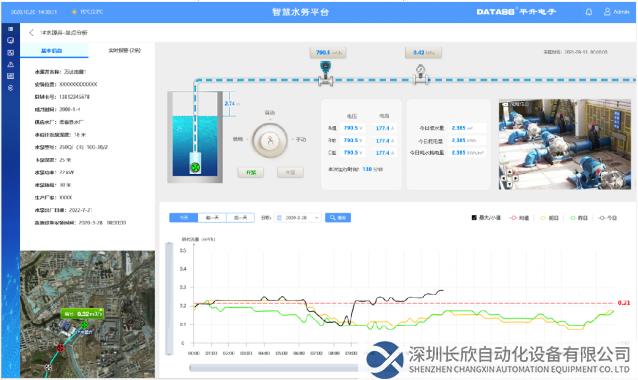
Task: Click phase B current value 177.4
Action: tap(384, 141)
